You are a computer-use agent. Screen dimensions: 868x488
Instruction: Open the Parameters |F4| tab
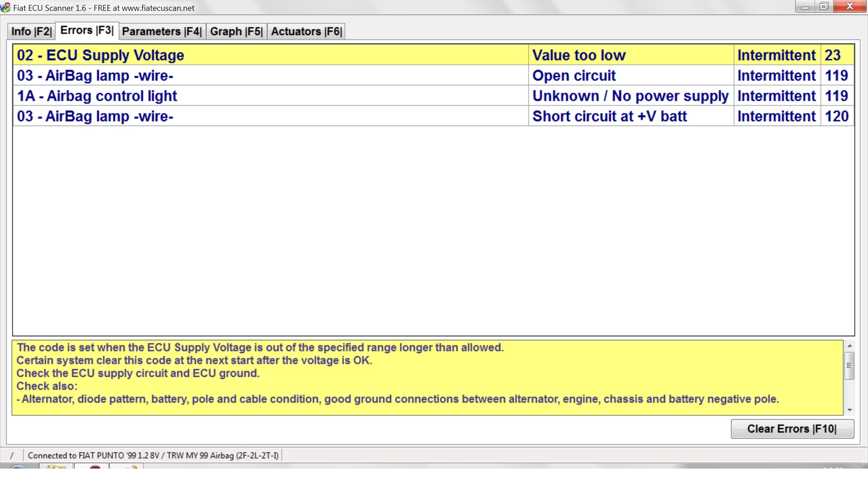point(161,31)
